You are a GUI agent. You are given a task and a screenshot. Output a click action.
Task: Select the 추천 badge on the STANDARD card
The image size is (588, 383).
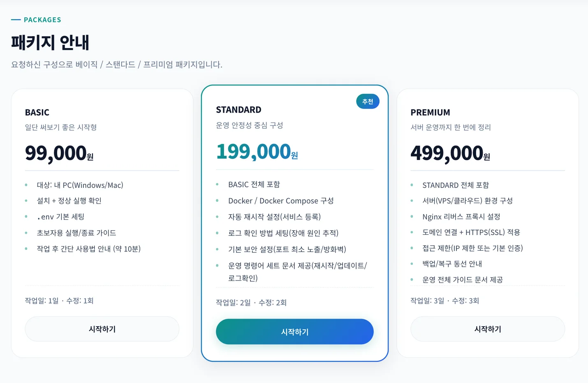[368, 101]
